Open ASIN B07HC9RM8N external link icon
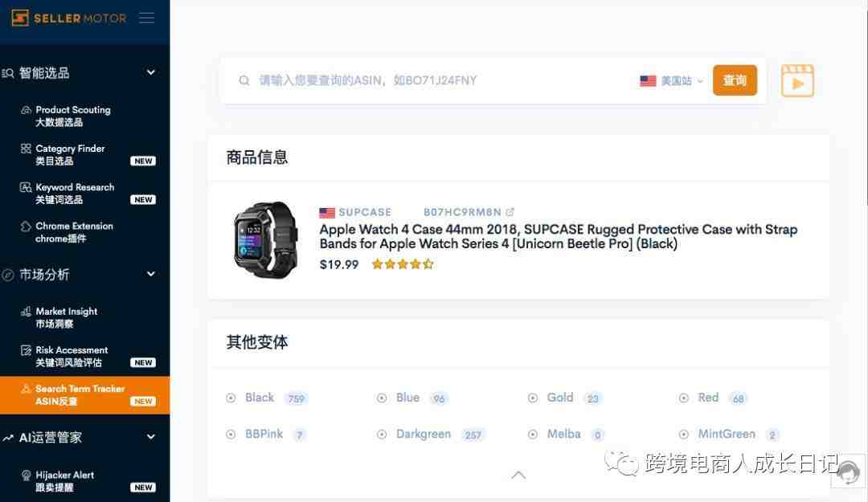This screenshot has height=502, width=868. [510, 212]
